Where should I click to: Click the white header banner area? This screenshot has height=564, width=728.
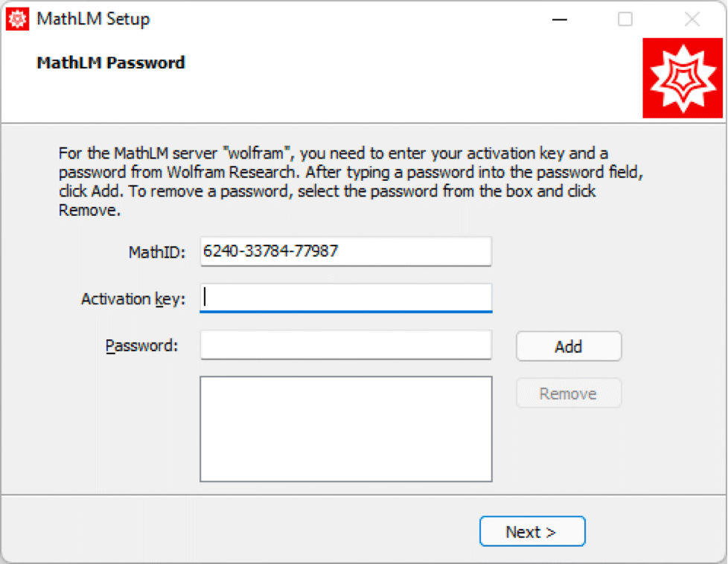tap(409, 82)
